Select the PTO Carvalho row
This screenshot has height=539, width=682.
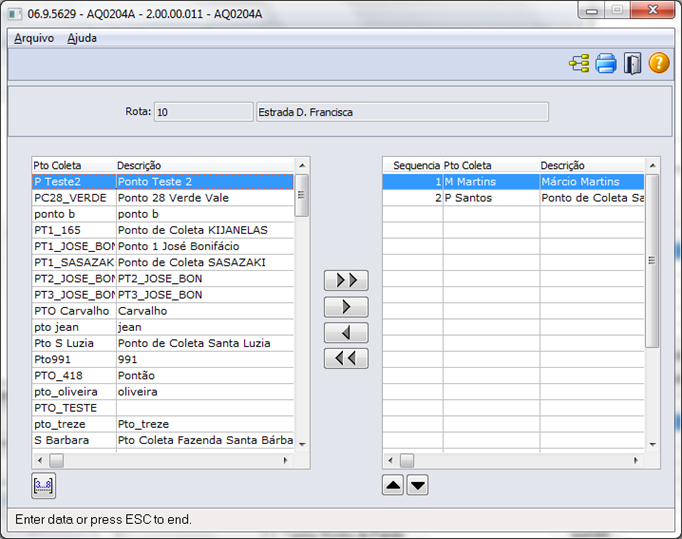[x=163, y=311]
